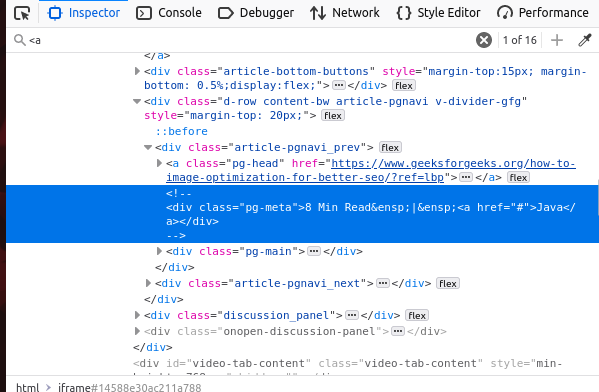Viewport: 599px width, 392px height.
Task: Select the ::before pseudo-element
Action: tap(181, 131)
